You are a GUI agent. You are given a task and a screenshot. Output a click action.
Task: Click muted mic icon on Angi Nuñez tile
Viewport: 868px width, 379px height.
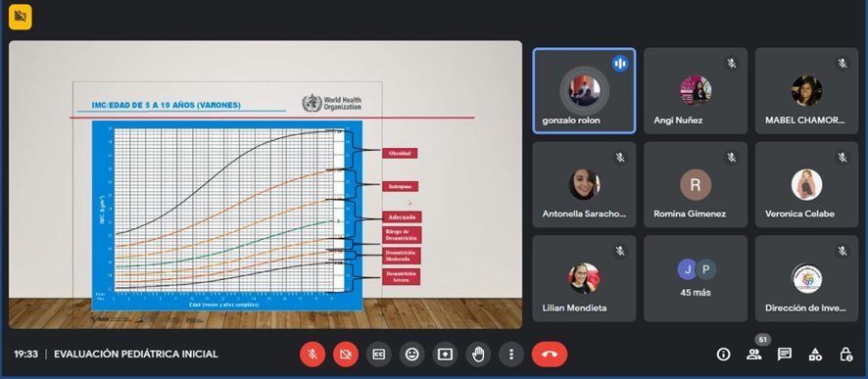click(731, 64)
